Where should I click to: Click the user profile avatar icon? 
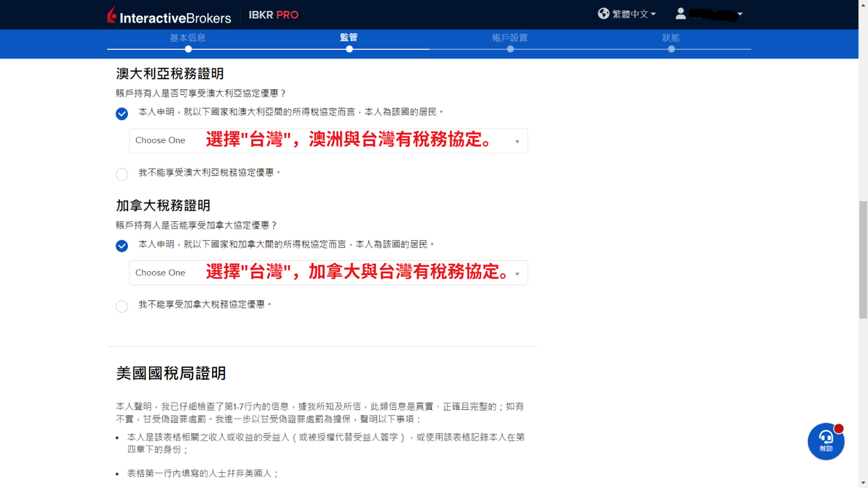680,13
